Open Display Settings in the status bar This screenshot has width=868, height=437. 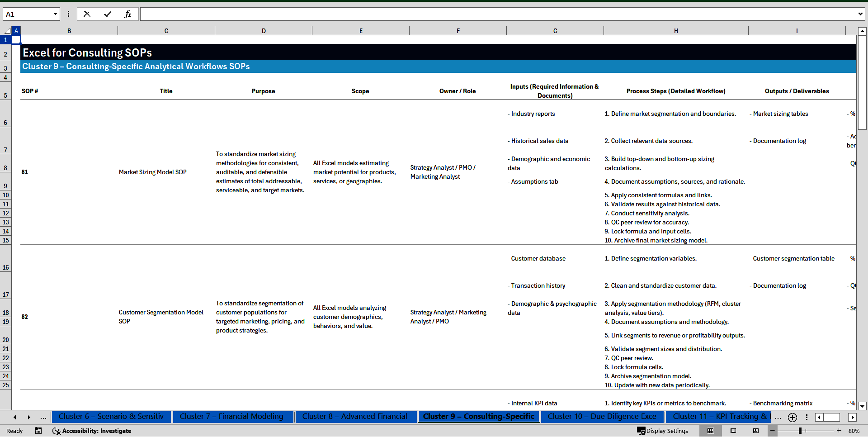pyautogui.click(x=663, y=431)
